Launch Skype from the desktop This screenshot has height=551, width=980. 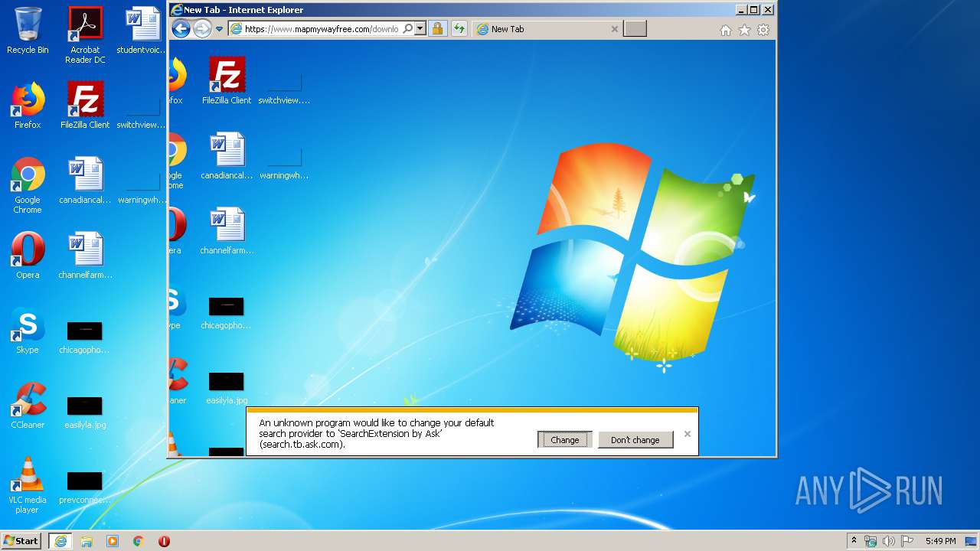coord(28,331)
